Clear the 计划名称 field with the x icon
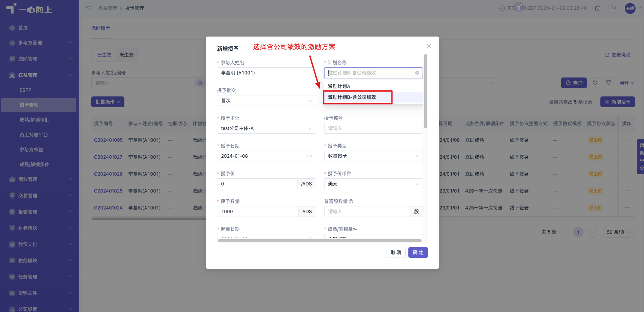This screenshot has height=312, width=644. click(x=417, y=73)
